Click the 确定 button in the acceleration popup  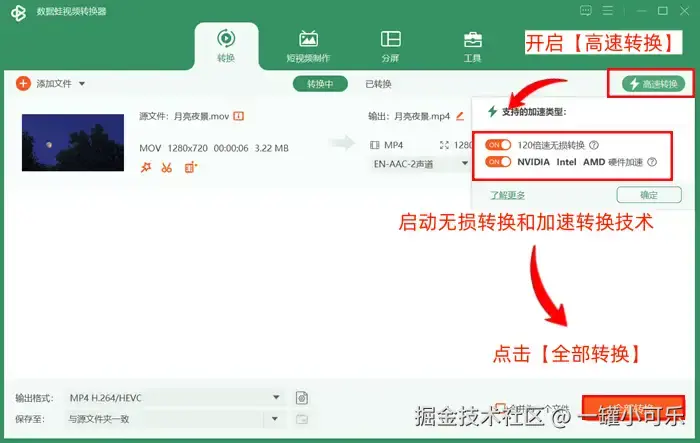click(649, 195)
